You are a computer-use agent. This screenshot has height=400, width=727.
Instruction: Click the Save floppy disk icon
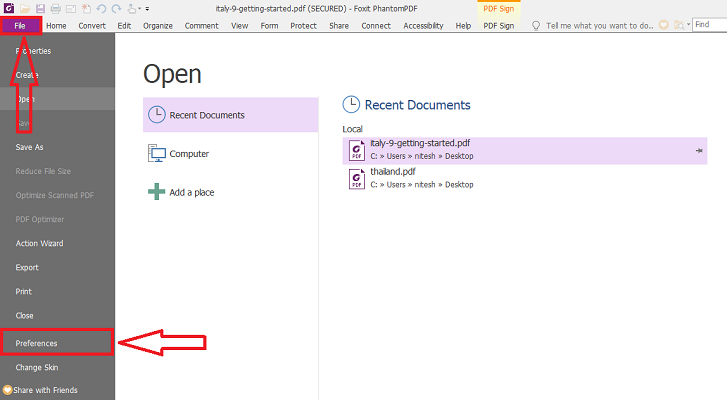tap(40, 8)
